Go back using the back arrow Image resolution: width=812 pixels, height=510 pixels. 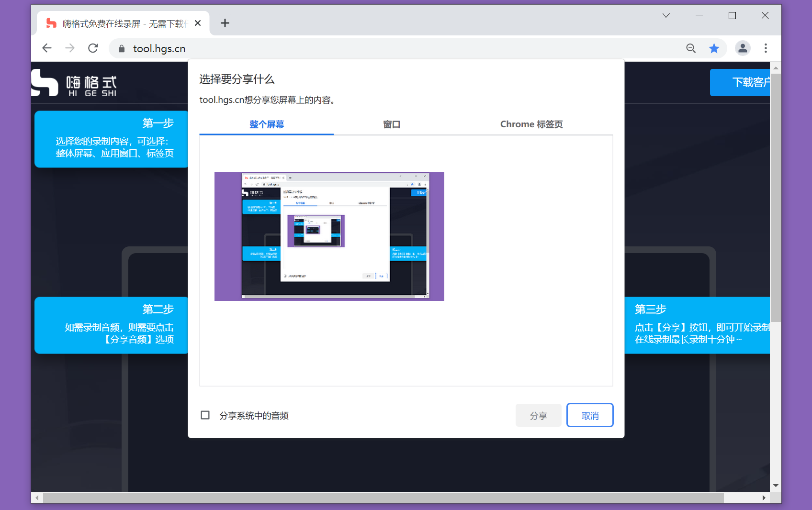tap(47, 48)
